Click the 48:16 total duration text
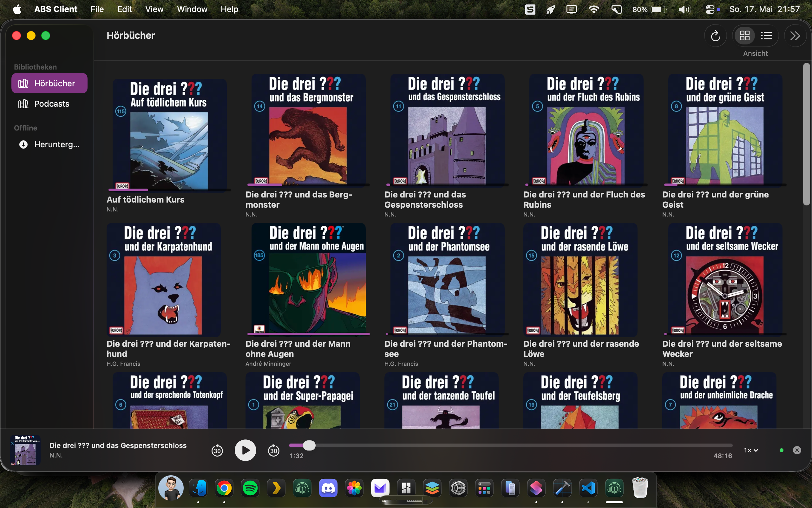812x508 pixels. pos(723,456)
